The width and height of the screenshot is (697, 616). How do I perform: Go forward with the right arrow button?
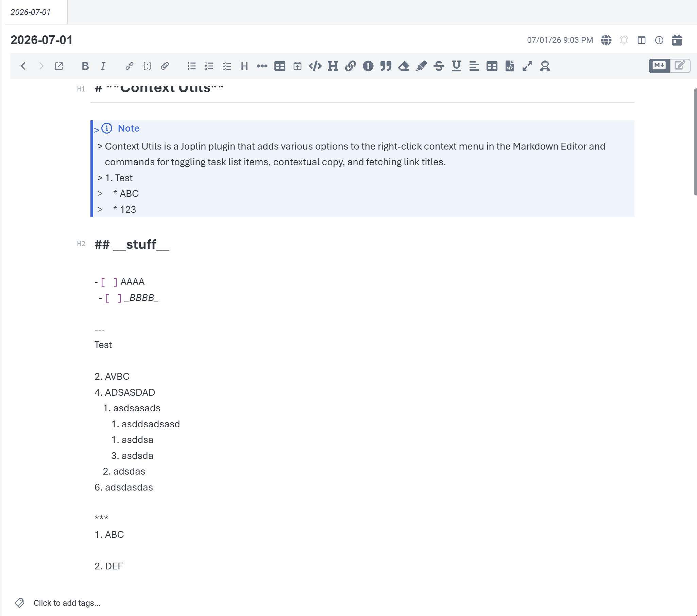pyautogui.click(x=41, y=66)
